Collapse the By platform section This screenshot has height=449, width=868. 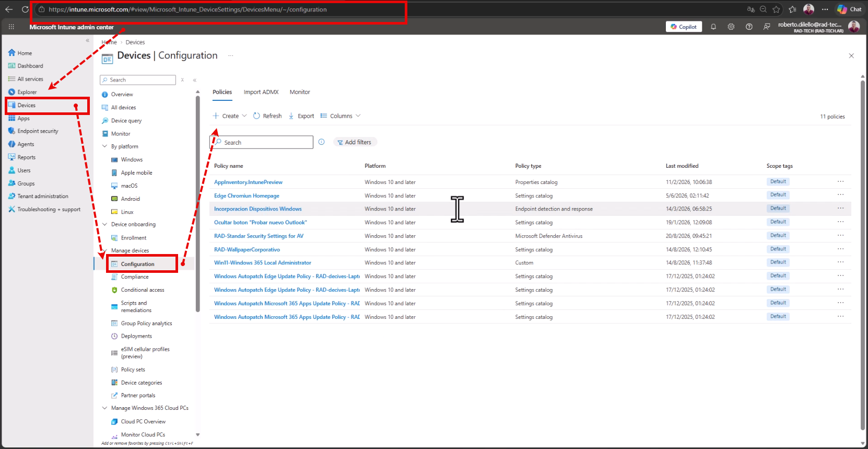(x=105, y=146)
